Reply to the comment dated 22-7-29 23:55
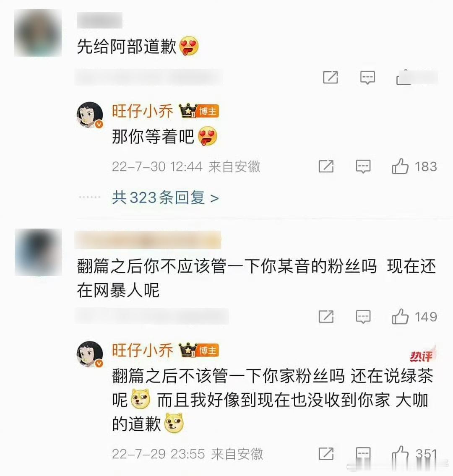The width and height of the screenshot is (453, 476). click(363, 454)
